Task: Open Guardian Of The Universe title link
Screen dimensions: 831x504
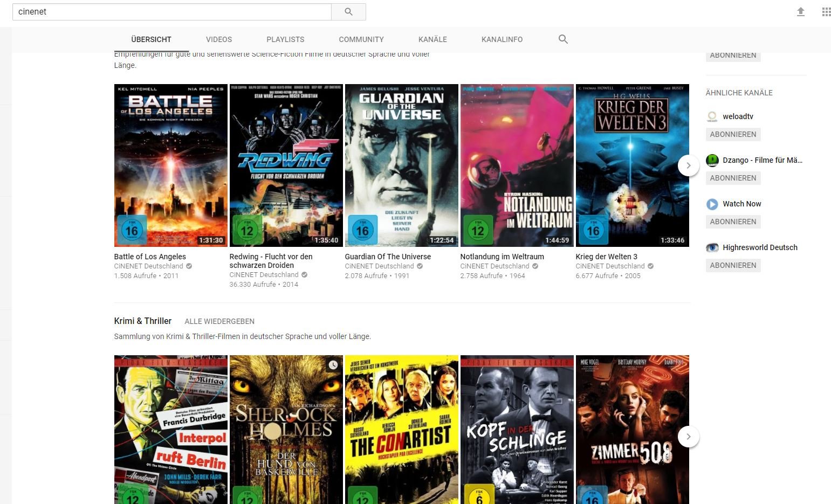Action: [x=388, y=257]
